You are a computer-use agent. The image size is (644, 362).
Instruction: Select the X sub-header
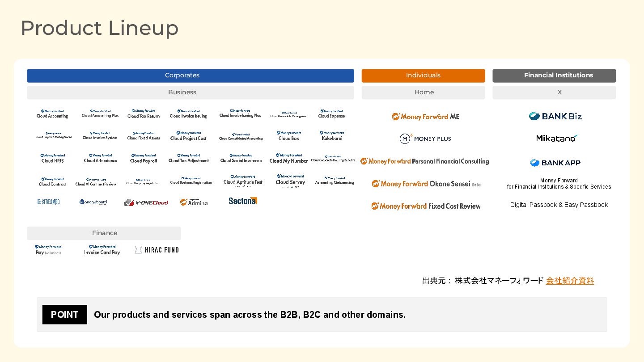[554, 93]
